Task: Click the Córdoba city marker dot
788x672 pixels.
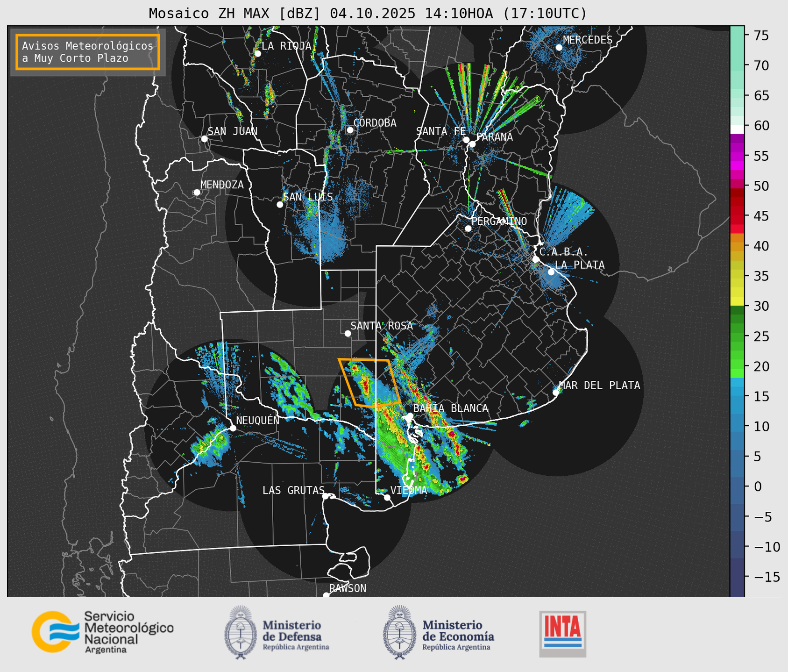Action: point(350,130)
